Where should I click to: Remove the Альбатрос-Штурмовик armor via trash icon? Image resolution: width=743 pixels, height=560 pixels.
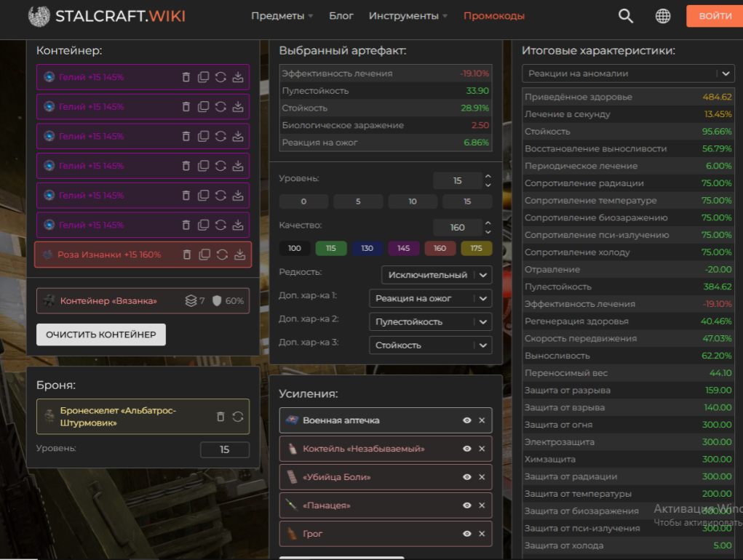coord(220,417)
